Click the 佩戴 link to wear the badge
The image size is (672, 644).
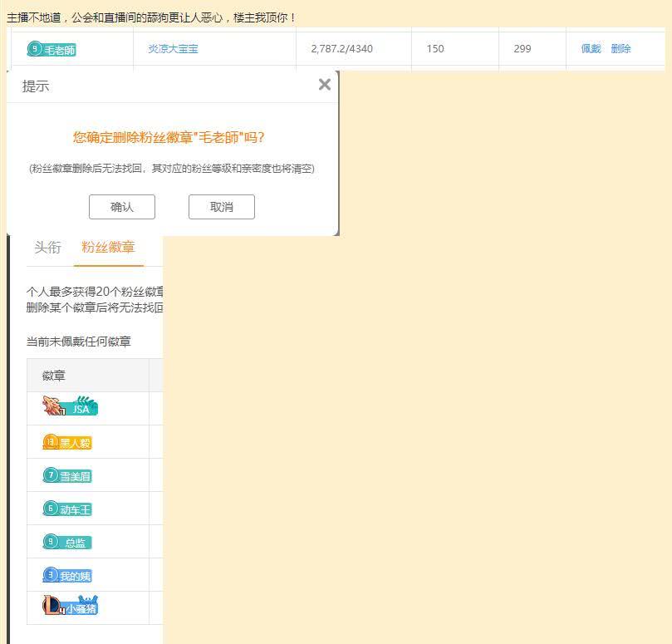pos(591,49)
